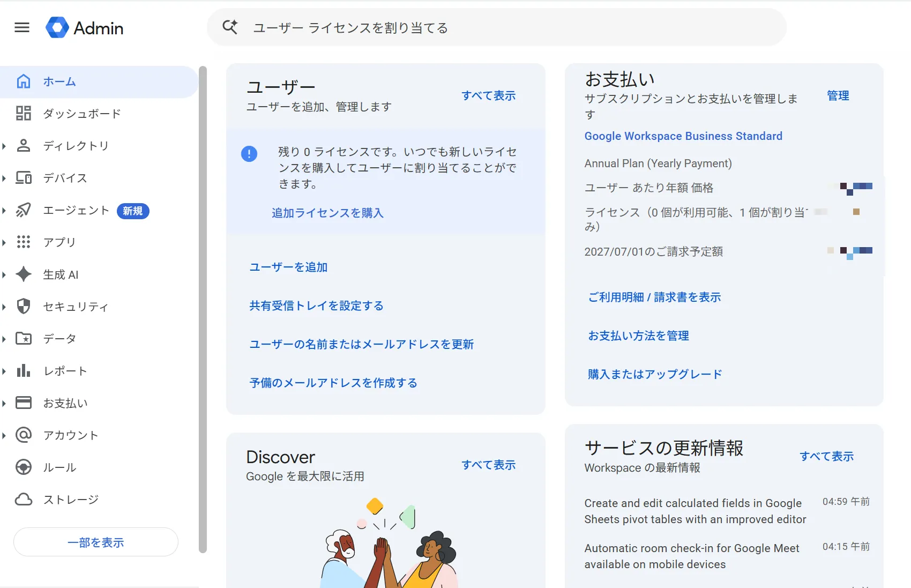
Task: Open the Automatic room check-in Meet update
Action: (x=692, y=556)
